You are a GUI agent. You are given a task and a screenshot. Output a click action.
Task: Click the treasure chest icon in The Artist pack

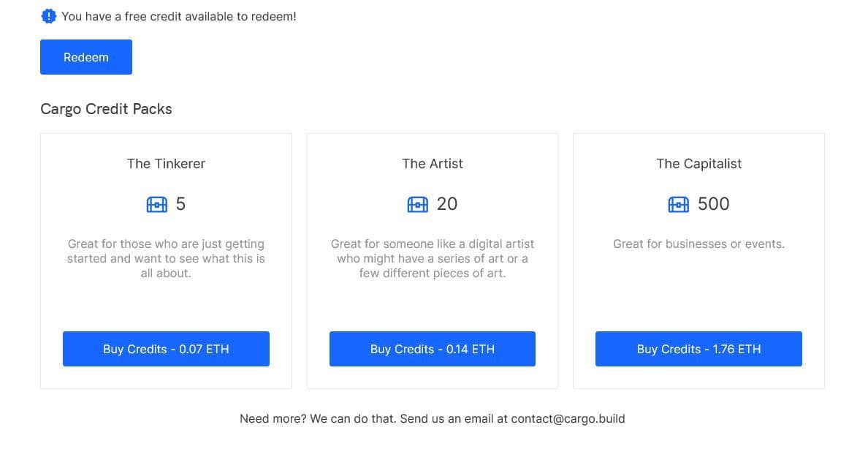pyautogui.click(x=417, y=204)
